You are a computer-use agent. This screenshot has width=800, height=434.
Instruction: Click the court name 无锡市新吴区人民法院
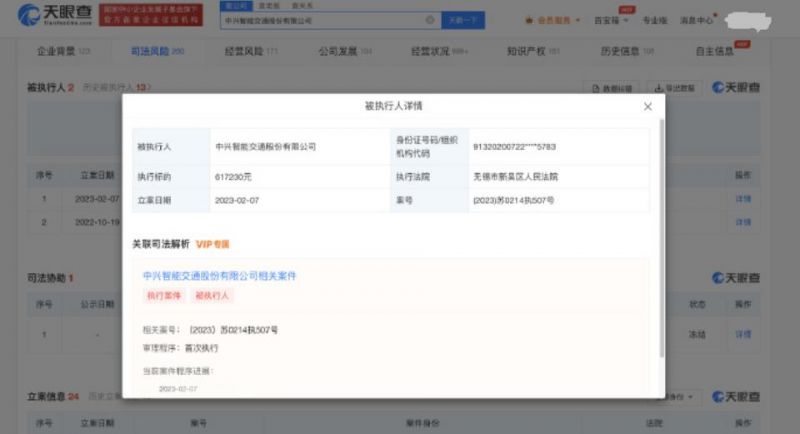pos(515,177)
